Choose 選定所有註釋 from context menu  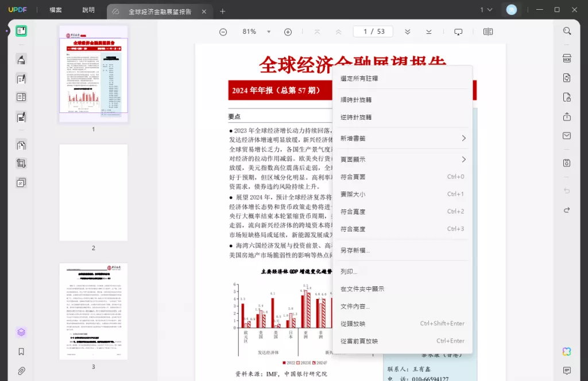pyautogui.click(x=403, y=78)
